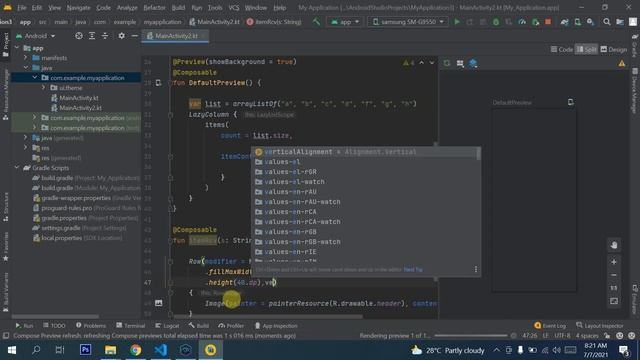This screenshot has width=640, height=360.
Task: Click the Select Opened File target icon
Action: (79, 36)
